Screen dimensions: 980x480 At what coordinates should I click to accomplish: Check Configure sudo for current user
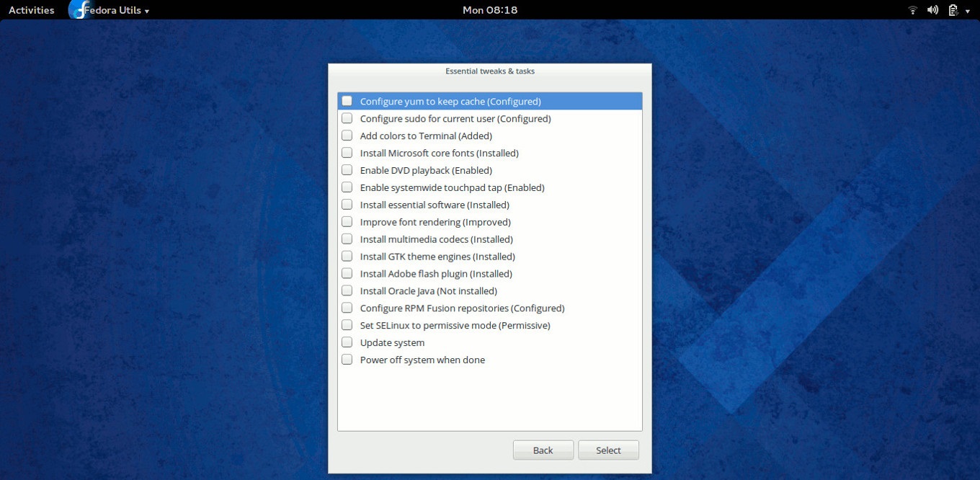pyautogui.click(x=347, y=118)
